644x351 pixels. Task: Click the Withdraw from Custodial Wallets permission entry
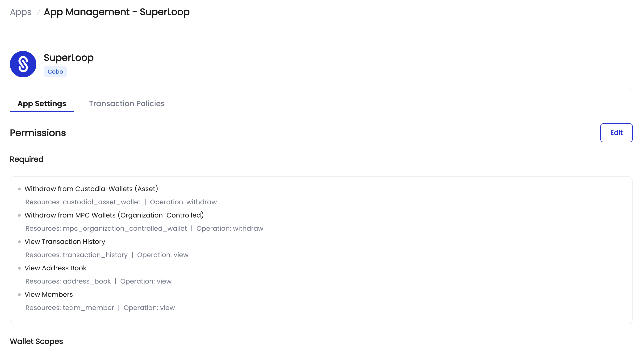[x=92, y=189]
